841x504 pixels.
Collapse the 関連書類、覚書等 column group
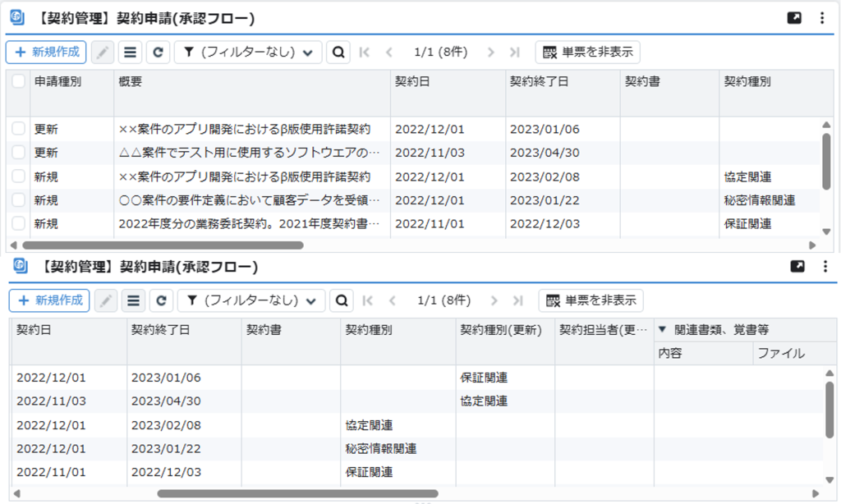pyautogui.click(x=663, y=330)
